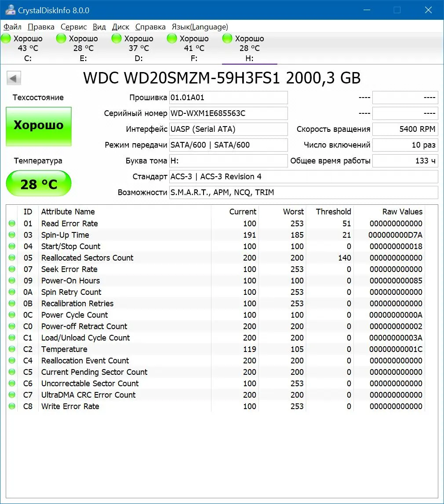The image size is (444, 504).
Task: Click the status dot for Temperature attribute
Action: 12,349
